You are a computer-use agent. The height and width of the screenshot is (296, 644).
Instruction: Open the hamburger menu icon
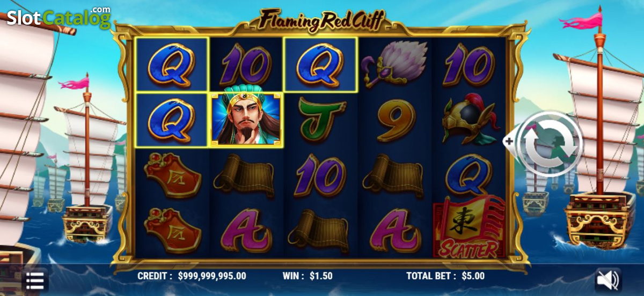pyautogui.click(x=35, y=280)
